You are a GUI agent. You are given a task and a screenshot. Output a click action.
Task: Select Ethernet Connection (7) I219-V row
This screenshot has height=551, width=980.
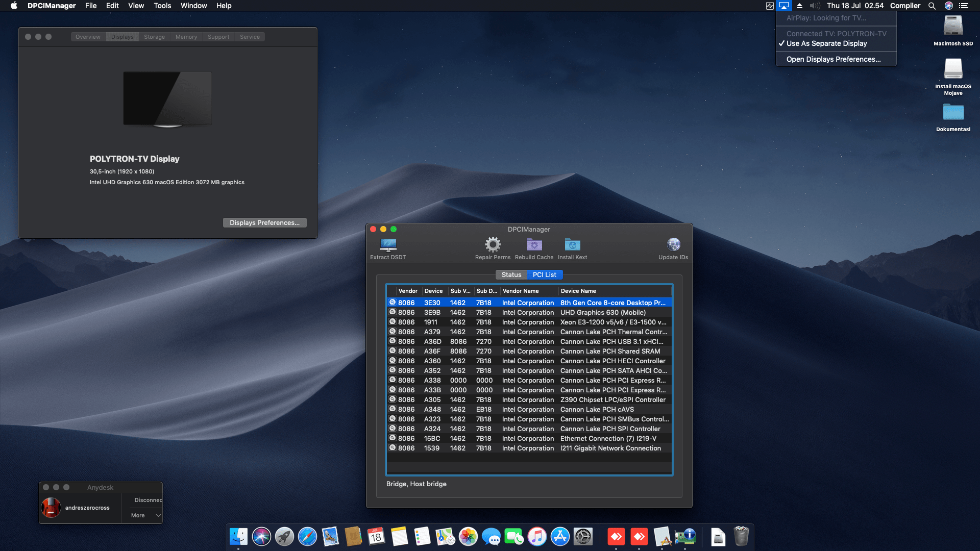529,438
